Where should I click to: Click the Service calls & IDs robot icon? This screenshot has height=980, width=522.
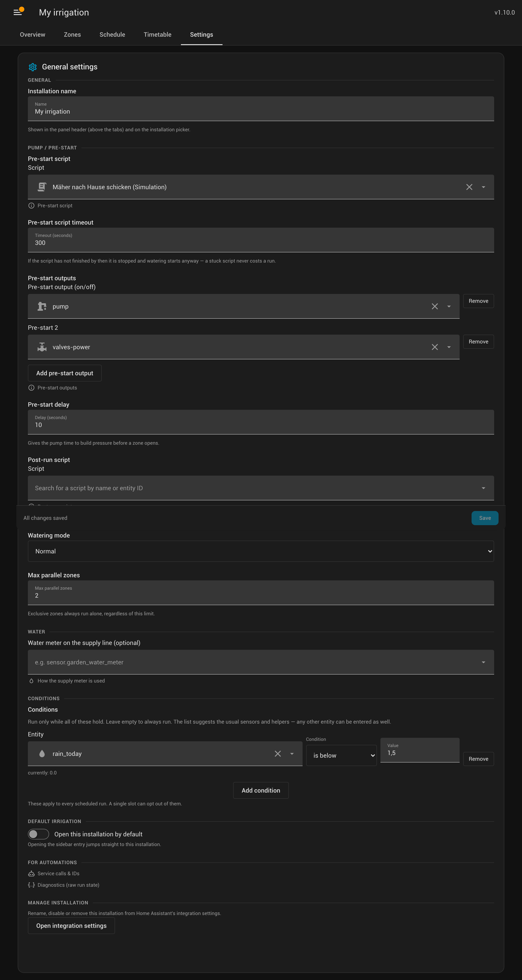coord(31,873)
